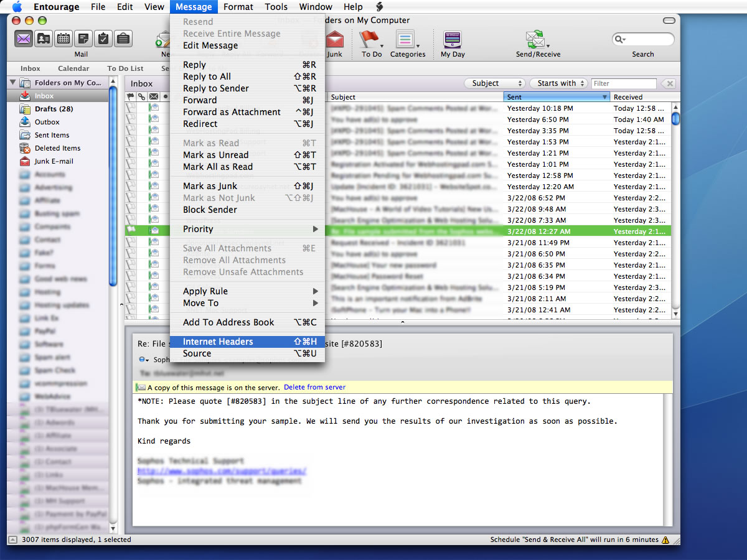Open the Sent Items folder

pos(52,135)
